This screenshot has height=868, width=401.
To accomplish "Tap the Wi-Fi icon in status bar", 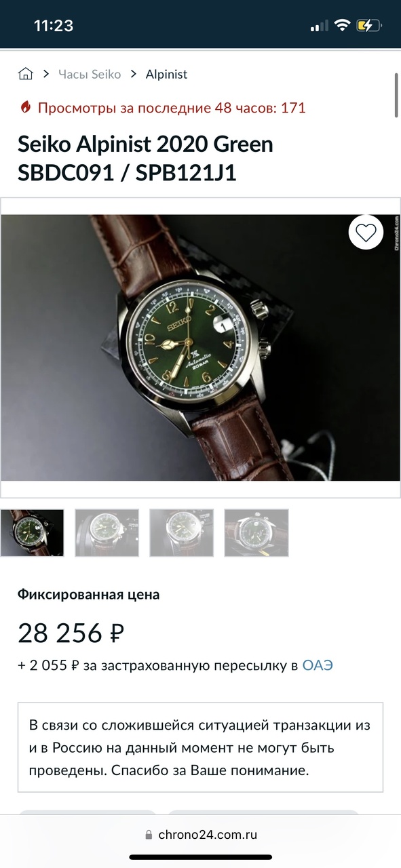I will click(343, 26).
